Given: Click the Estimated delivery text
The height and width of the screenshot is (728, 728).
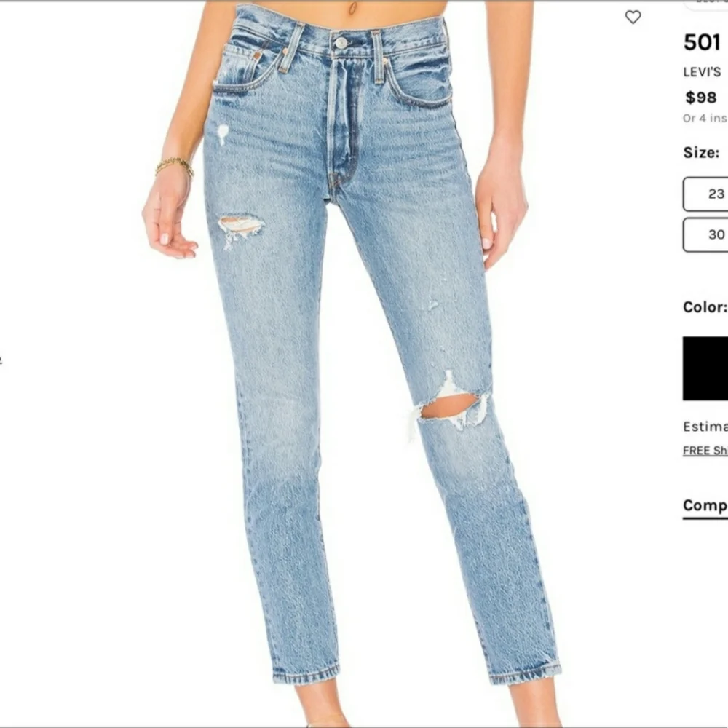Looking at the screenshot, I should pos(705,427).
